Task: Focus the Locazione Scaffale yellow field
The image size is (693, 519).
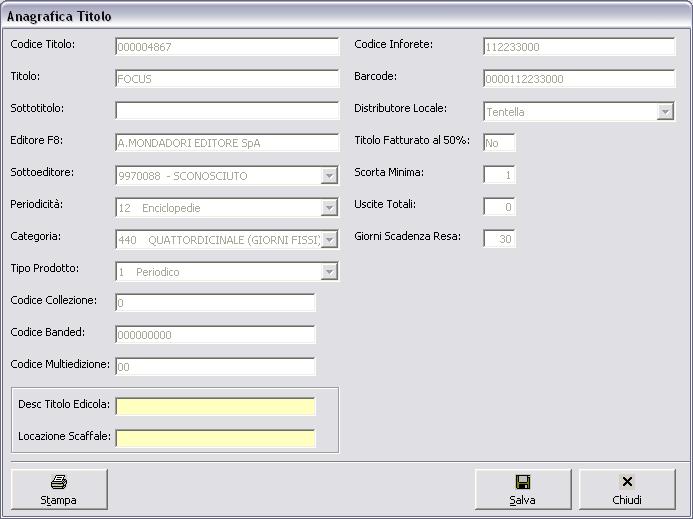Action: tap(215, 438)
